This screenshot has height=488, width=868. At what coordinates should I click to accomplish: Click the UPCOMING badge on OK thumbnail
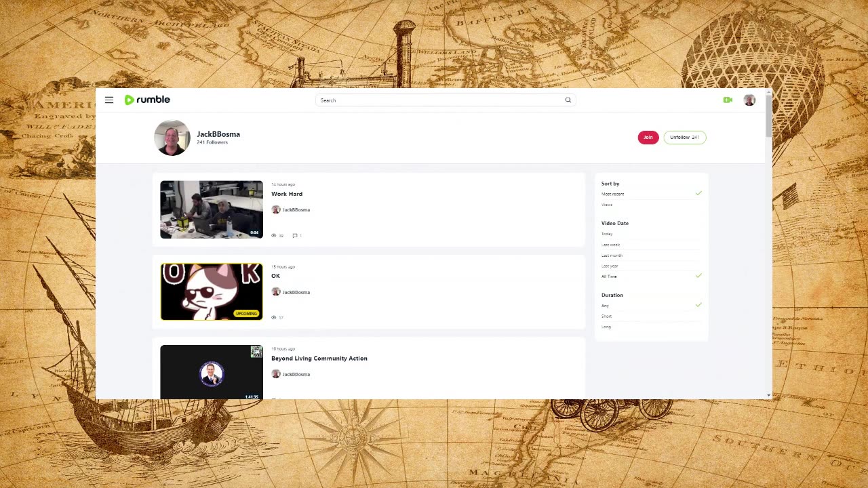pyautogui.click(x=247, y=314)
